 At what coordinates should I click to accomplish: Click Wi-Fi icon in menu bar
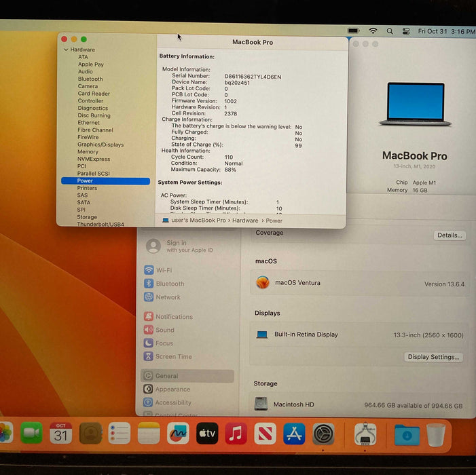(373, 31)
